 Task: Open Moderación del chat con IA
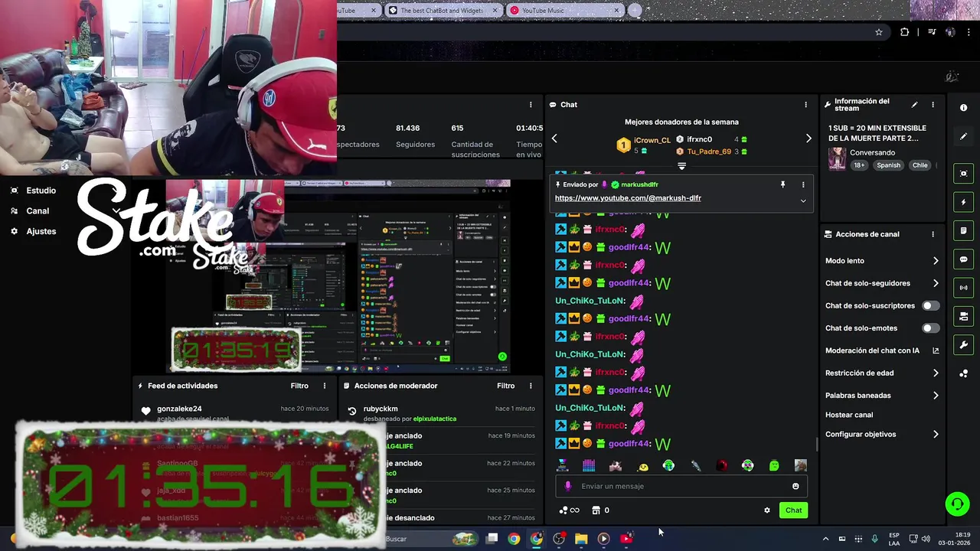[882, 350]
